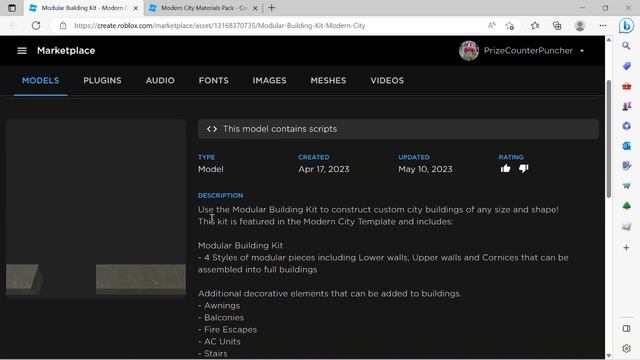This screenshot has width=640, height=360.
Task: Click the '- AC Units' list line
Action: tap(219, 341)
